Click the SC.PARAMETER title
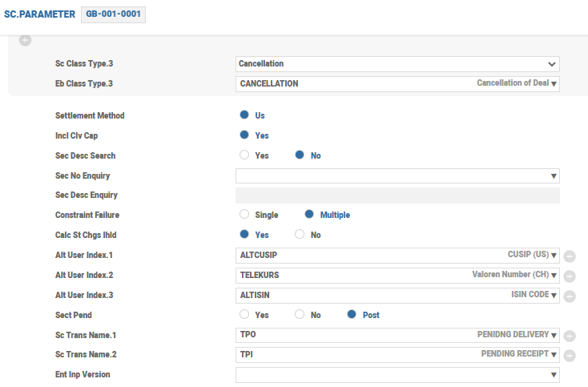The width and height of the screenshot is (588, 387). 39,14
